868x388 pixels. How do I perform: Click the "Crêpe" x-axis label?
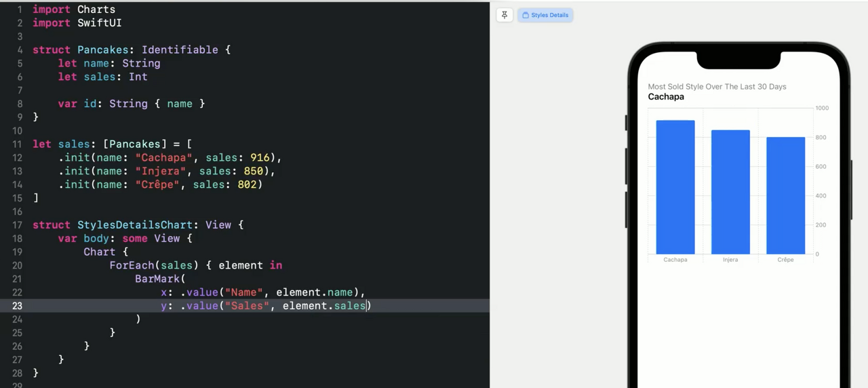tap(785, 260)
